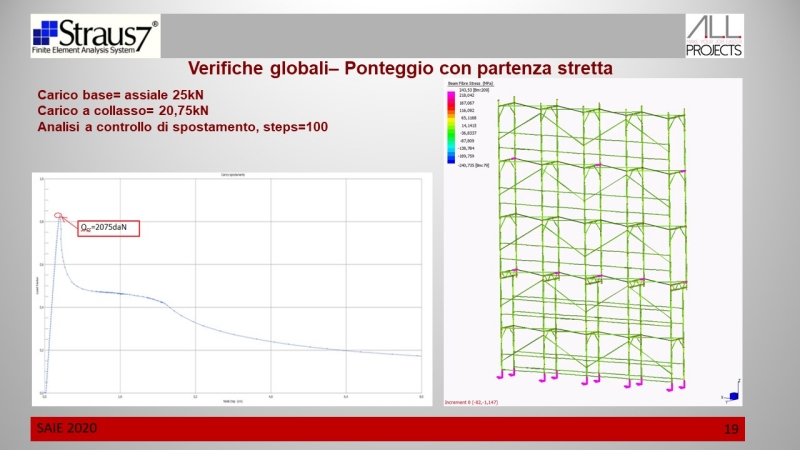Click the Analisi a controllo di spostamento line

coord(182,127)
